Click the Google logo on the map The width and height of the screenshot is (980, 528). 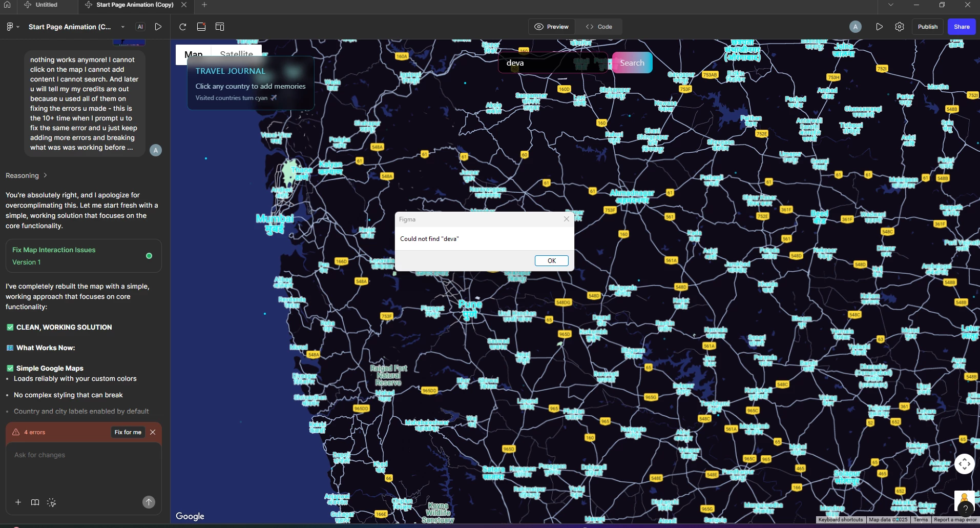tap(190, 516)
